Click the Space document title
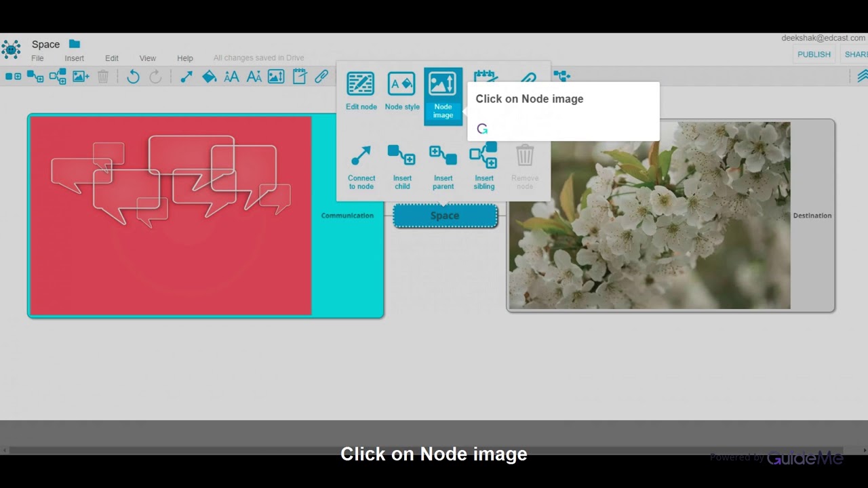The width and height of the screenshot is (868, 488). coord(46,45)
